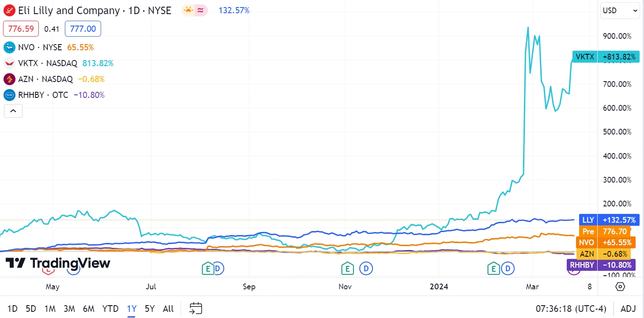The height and width of the screenshot is (318, 644).
Task: Select the AZN · NASDAQ legend entry
Action: tap(45, 79)
